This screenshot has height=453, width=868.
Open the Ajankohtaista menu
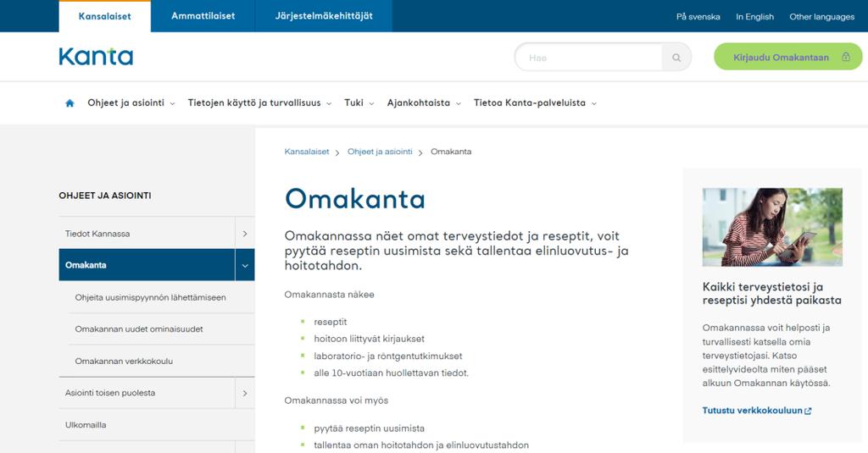tap(419, 103)
